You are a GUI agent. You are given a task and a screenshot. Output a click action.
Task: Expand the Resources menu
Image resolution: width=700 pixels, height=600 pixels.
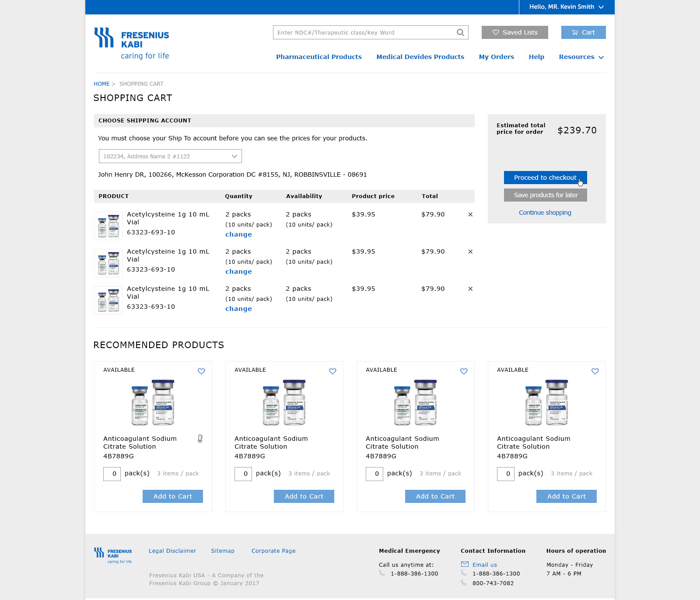581,57
